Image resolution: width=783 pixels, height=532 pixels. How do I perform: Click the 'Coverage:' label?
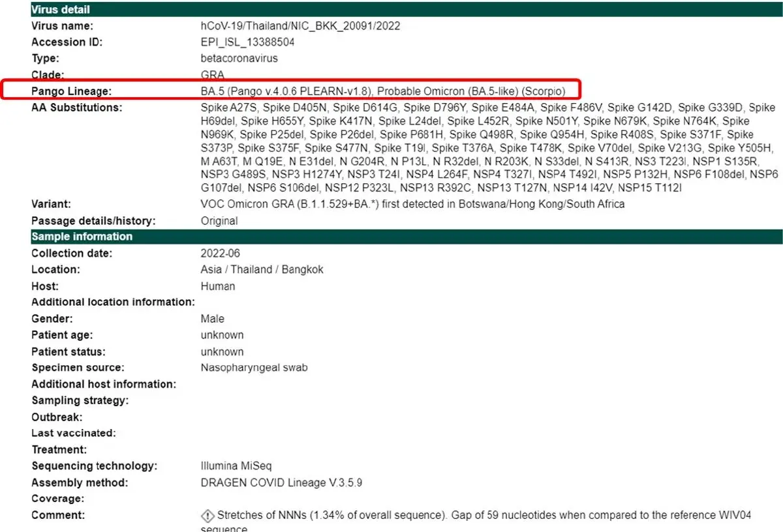58,499
